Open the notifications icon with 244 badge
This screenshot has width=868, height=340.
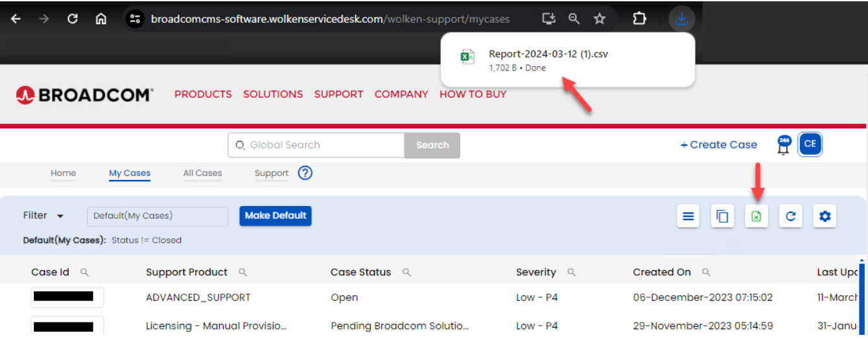[x=784, y=144]
